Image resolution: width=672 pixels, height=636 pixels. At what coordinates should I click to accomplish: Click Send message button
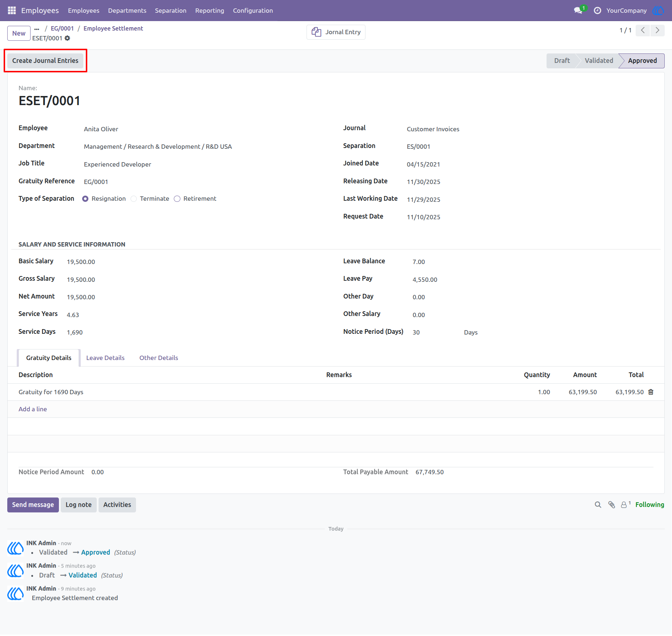pos(33,505)
